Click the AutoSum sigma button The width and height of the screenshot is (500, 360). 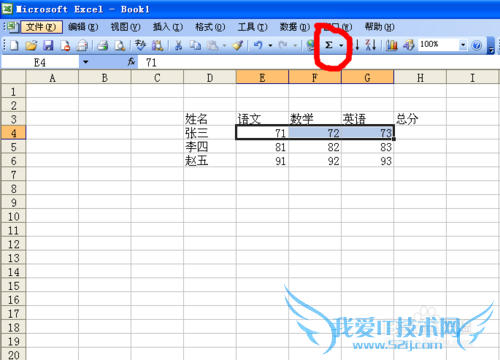[329, 45]
